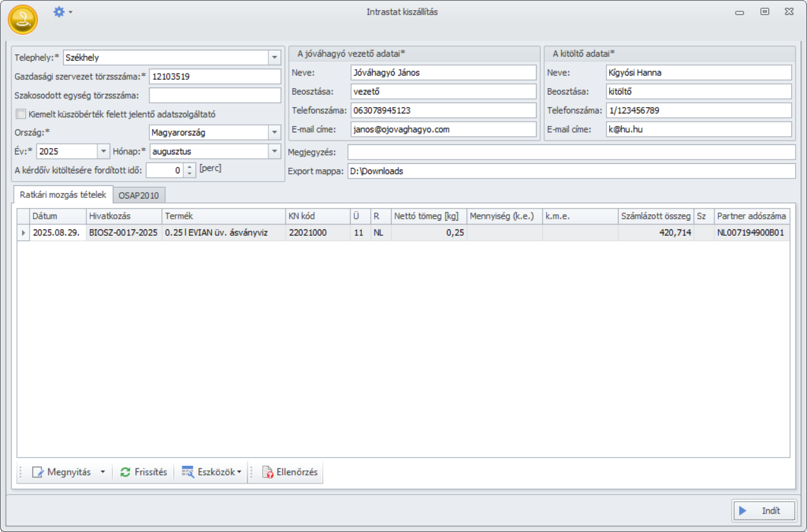The height and width of the screenshot is (532, 807).
Task: Switch to the OSAP2010 tab
Action: [139, 195]
